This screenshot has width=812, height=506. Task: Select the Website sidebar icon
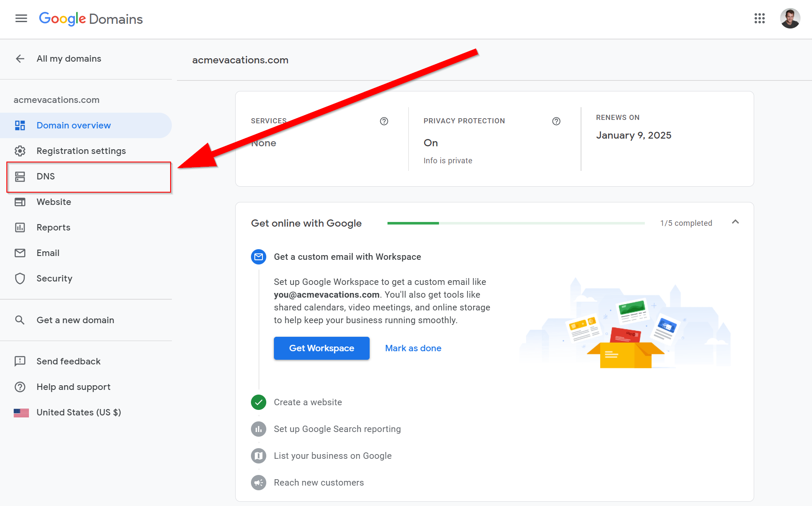coord(20,202)
